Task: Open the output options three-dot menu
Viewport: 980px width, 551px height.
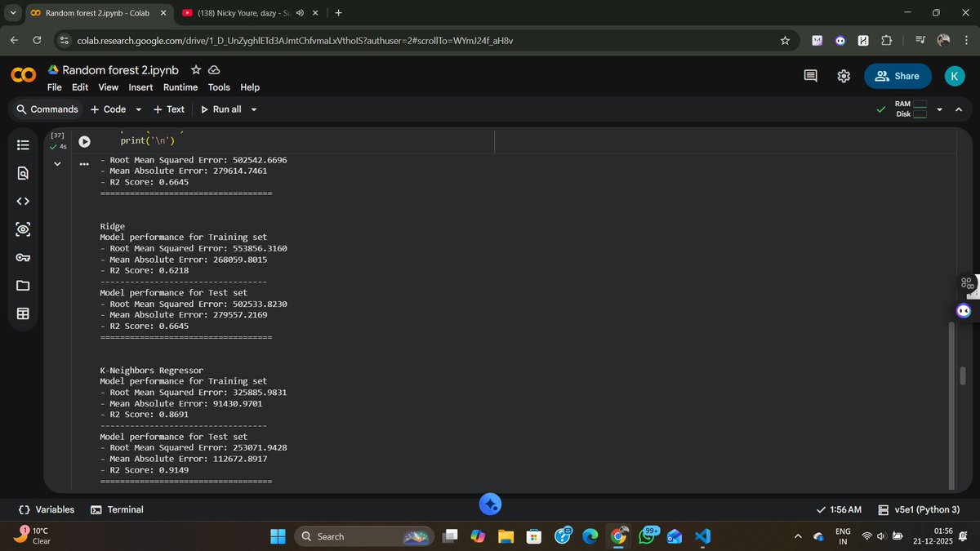Action: (x=83, y=164)
